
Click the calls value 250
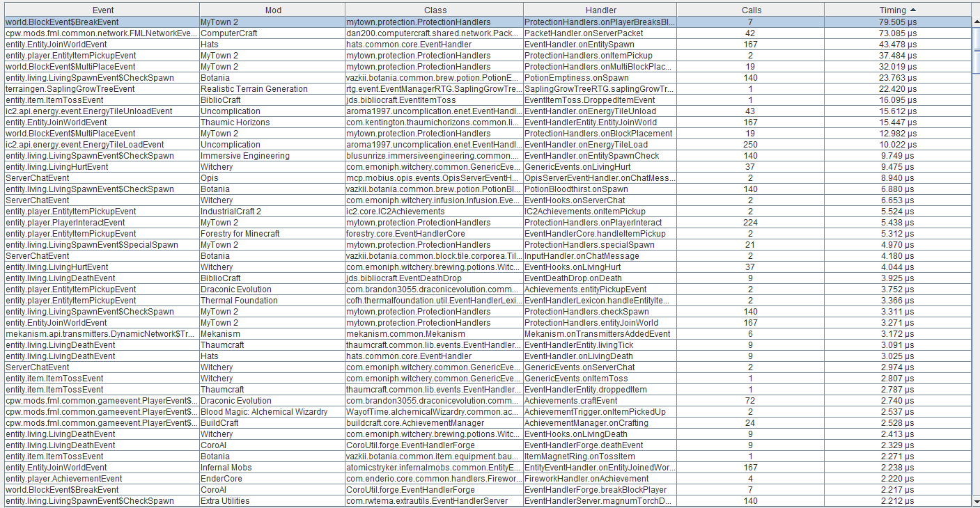coord(751,145)
